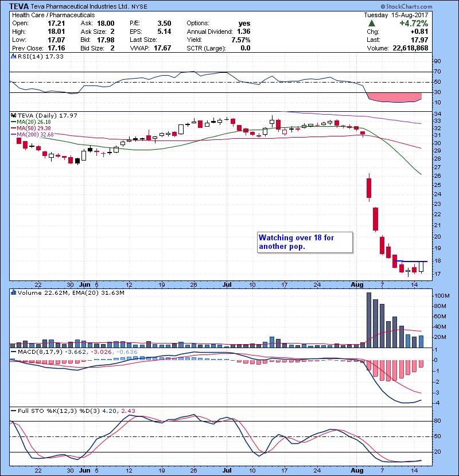Click the Yield 7.57% value

241,40
